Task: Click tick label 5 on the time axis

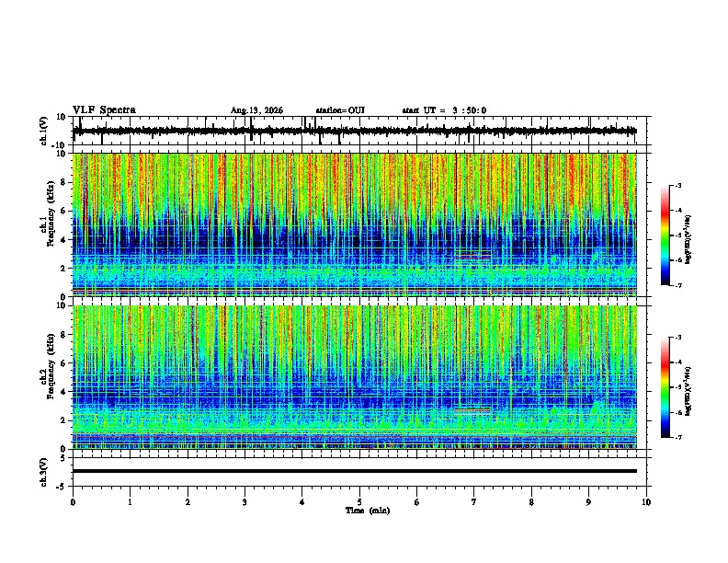Action: [359, 502]
